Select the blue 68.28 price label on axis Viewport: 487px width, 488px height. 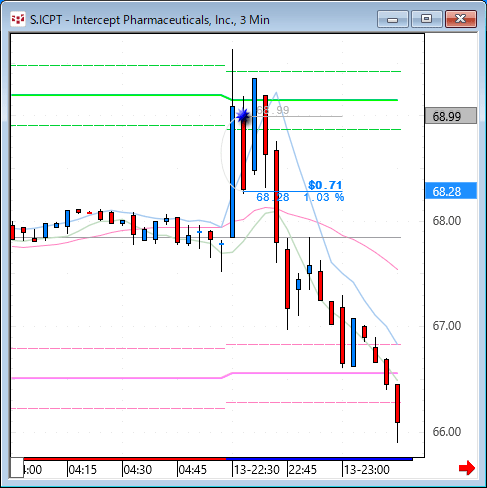pos(451,191)
